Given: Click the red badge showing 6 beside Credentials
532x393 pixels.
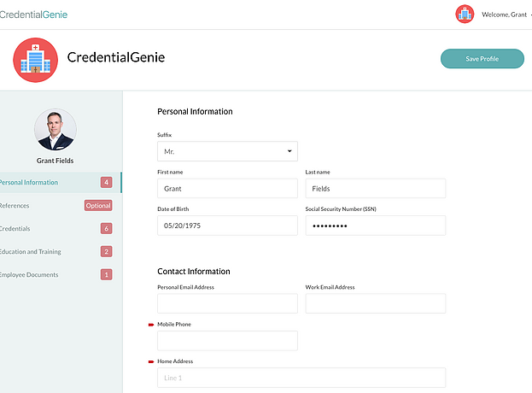Looking at the screenshot, I should pos(106,228).
